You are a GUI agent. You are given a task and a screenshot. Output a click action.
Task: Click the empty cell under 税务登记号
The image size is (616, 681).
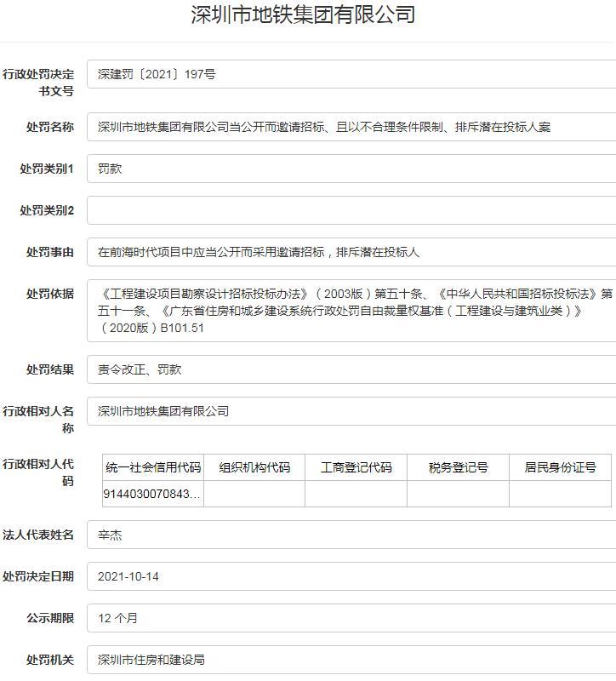458,494
